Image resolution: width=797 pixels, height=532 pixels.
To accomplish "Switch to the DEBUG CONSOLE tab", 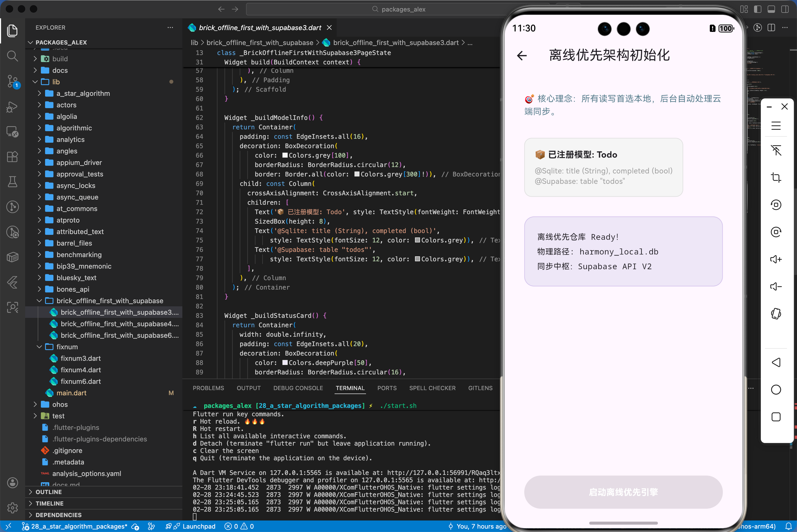I will [x=298, y=388].
